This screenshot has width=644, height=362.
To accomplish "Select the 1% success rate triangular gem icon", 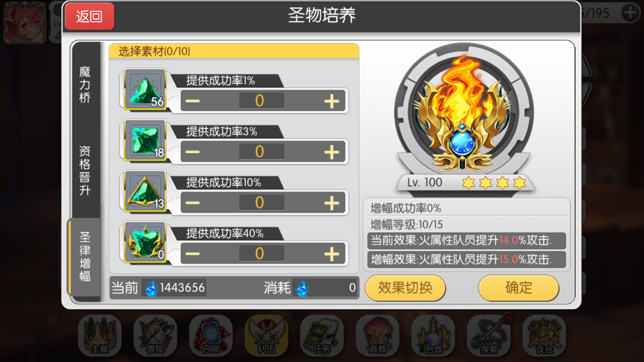I will point(145,89).
